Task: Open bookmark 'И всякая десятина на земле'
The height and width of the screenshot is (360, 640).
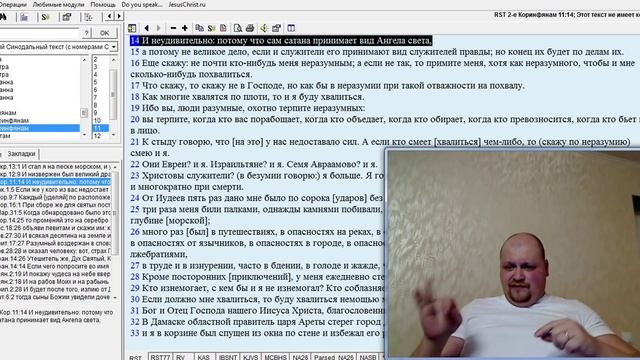Action: coord(55,236)
